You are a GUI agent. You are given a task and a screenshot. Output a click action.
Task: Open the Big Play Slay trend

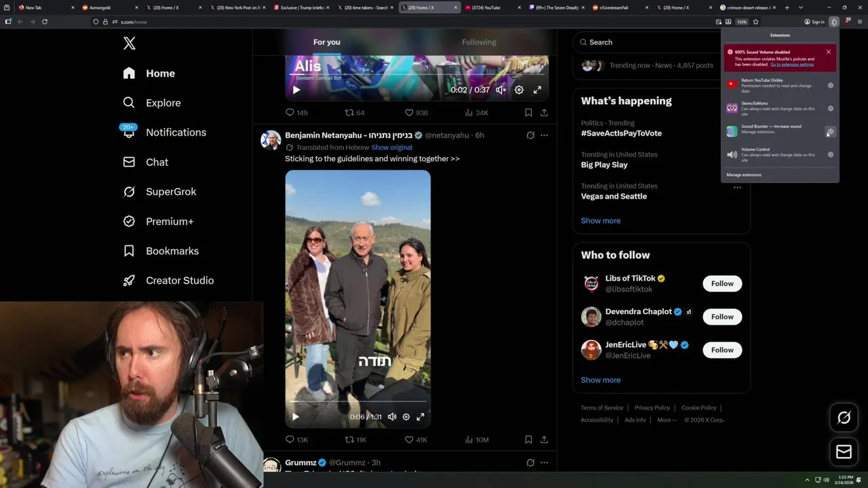tap(604, 165)
